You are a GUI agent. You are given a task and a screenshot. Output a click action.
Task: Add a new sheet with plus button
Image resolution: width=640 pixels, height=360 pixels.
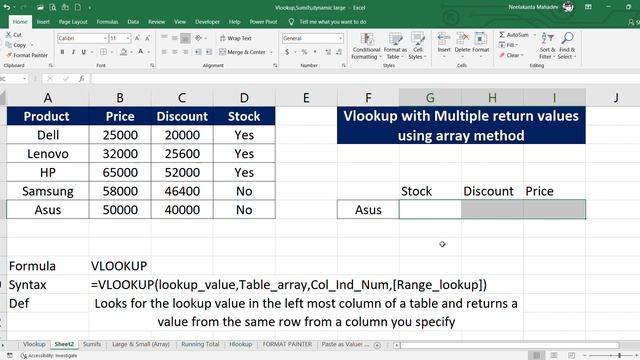tap(377, 345)
